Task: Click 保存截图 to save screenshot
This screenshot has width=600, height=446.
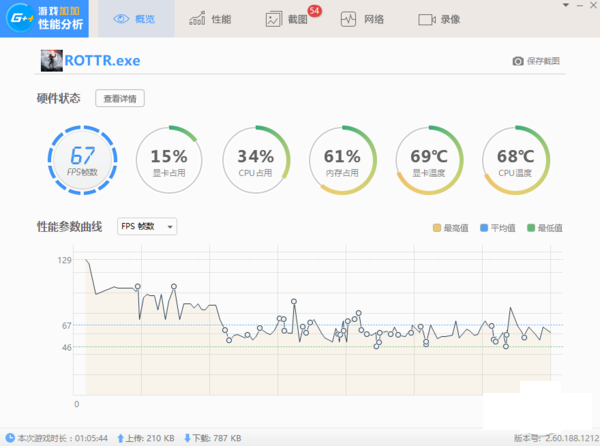Action: tap(543, 61)
